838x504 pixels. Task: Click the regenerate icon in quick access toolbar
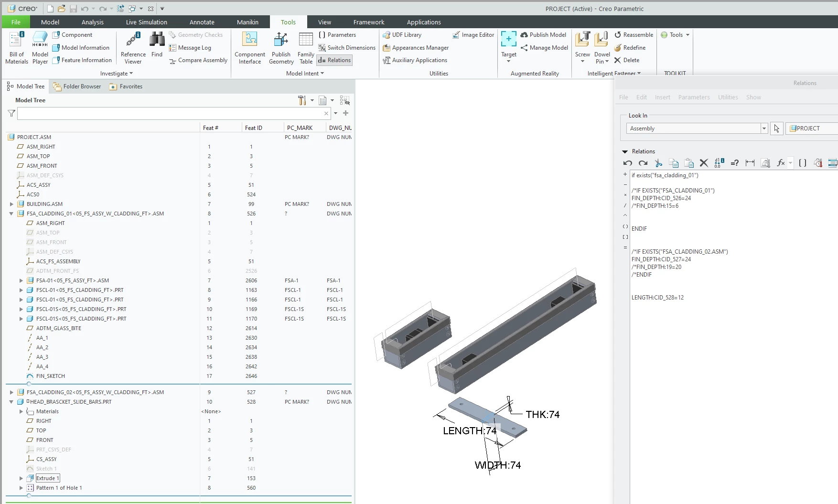(x=120, y=9)
